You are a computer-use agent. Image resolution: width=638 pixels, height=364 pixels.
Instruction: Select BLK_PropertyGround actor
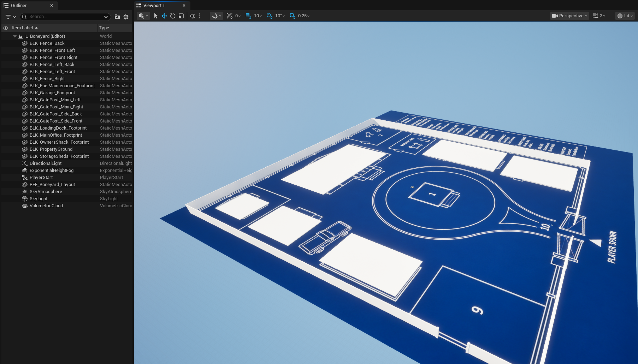(x=51, y=149)
